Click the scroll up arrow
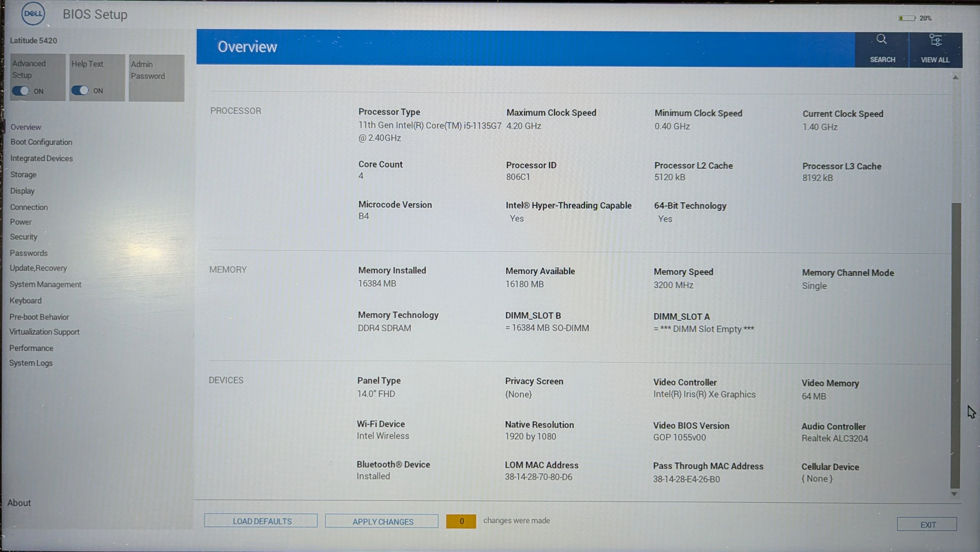This screenshot has width=980, height=552. pyautogui.click(x=955, y=78)
